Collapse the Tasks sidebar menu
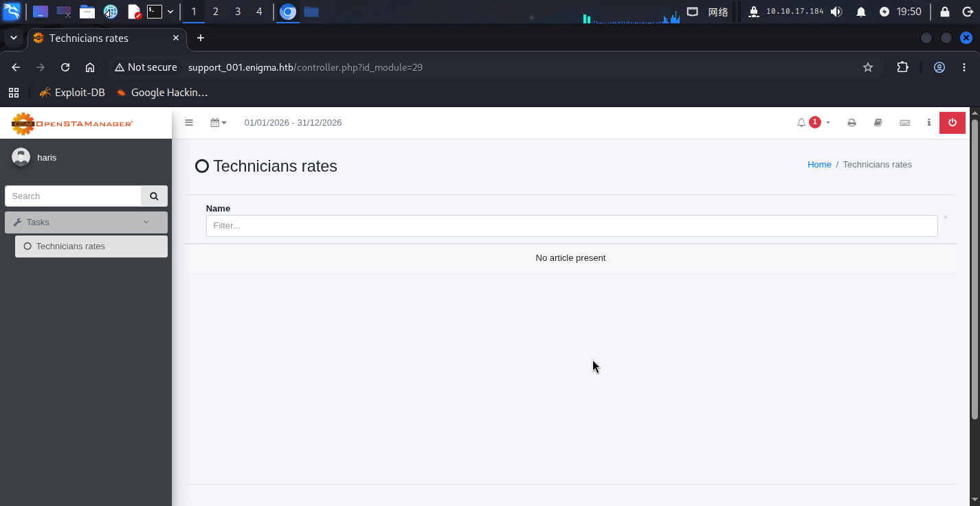980x506 pixels. (86, 222)
